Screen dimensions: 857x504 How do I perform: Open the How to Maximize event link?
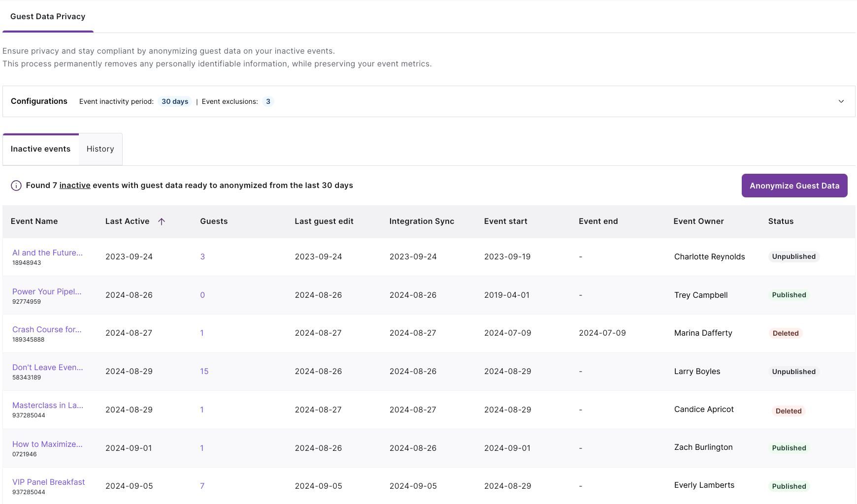coord(47,444)
